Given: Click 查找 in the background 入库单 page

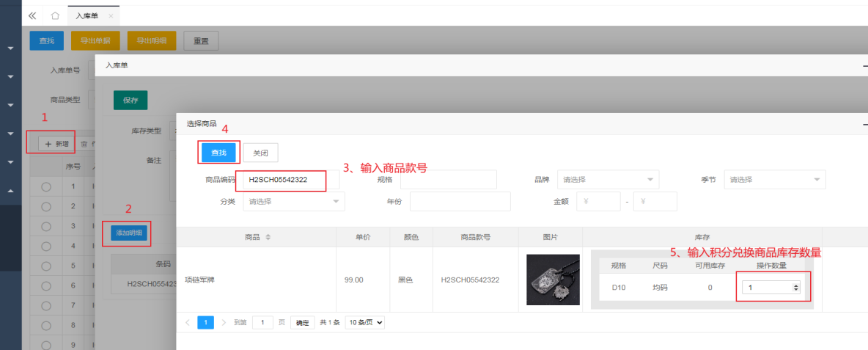Looking at the screenshot, I should pos(46,40).
